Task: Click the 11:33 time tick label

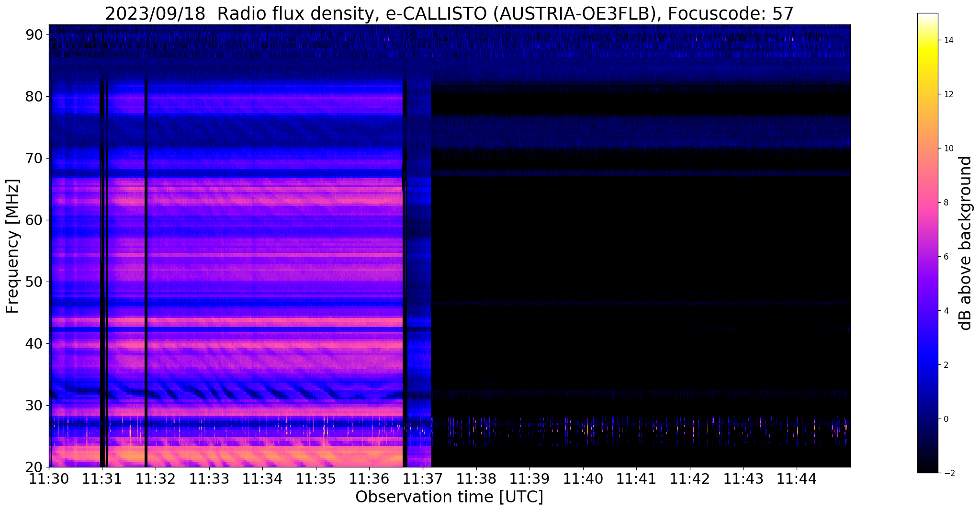Action: [209, 479]
